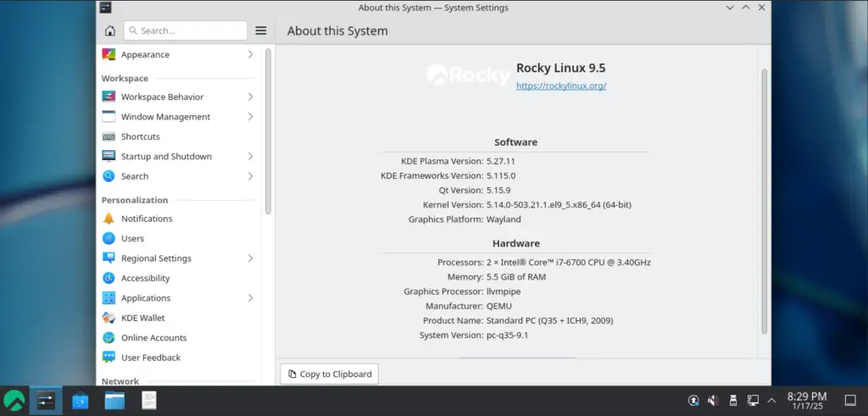Click the kernel version value text
The width and height of the screenshot is (868, 416).
(x=559, y=205)
